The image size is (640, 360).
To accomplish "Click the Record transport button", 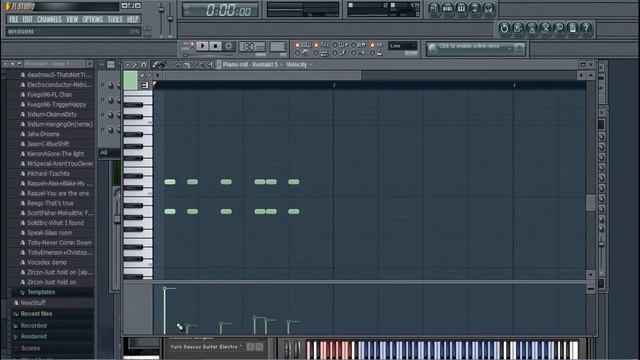I will 229,46.
